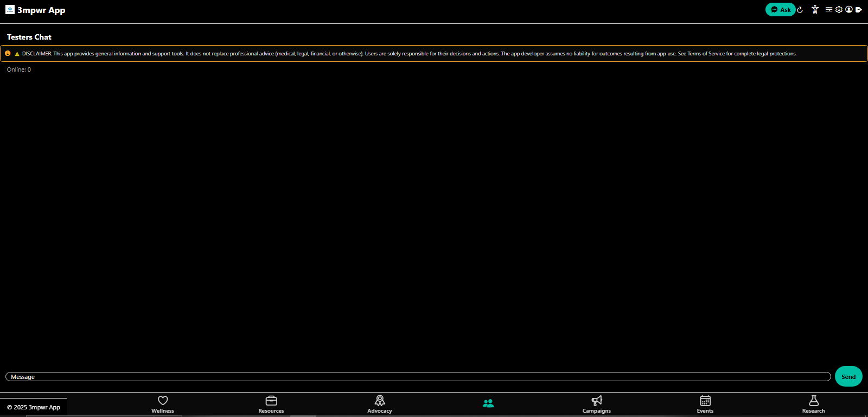Open the Ask assistant chat button
This screenshot has width=868, height=417.
pos(780,9)
